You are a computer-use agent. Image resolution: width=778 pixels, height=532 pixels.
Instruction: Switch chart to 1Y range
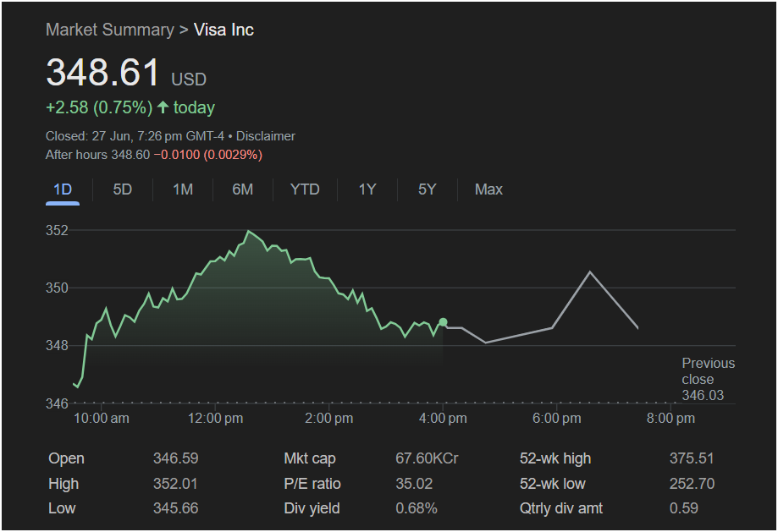367,189
